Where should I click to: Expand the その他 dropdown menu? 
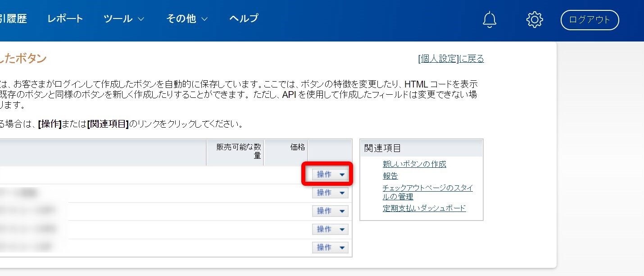coord(187,18)
